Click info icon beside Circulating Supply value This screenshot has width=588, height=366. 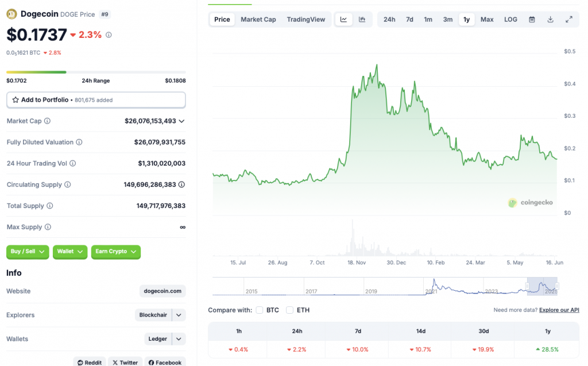(181, 185)
